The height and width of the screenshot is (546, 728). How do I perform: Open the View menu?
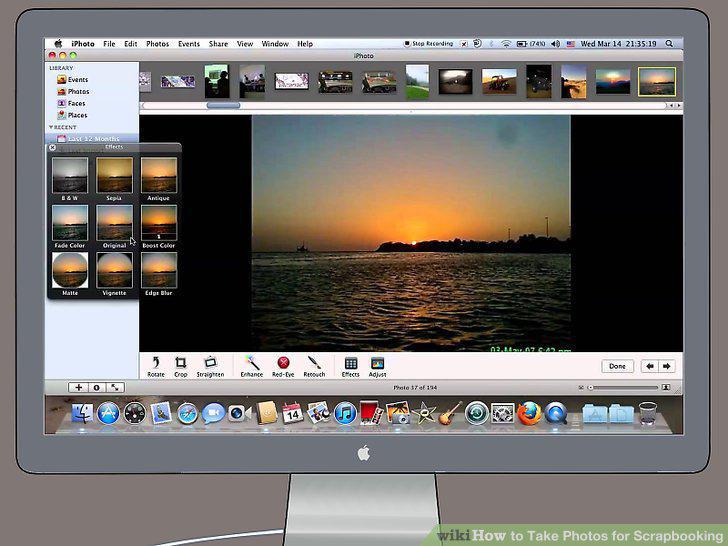point(245,44)
